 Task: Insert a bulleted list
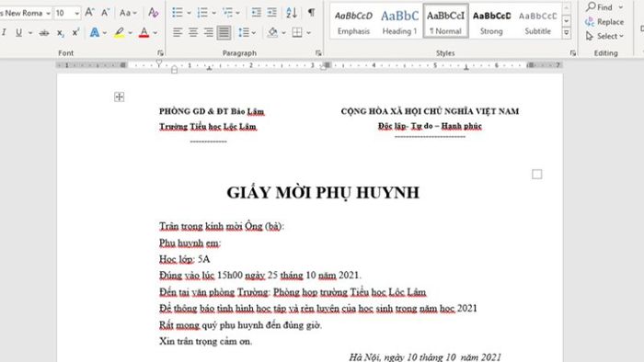[178, 13]
